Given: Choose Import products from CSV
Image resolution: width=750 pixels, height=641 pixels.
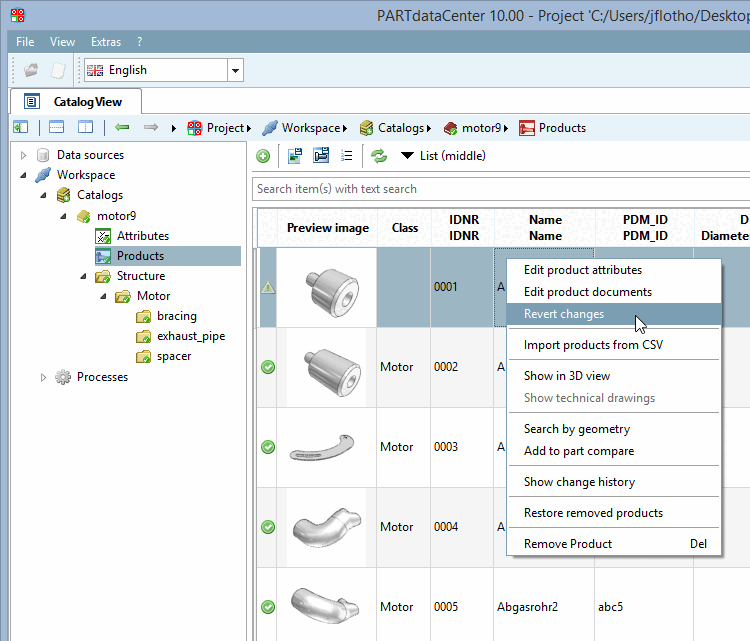Looking at the screenshot, I should click(614, 345).
